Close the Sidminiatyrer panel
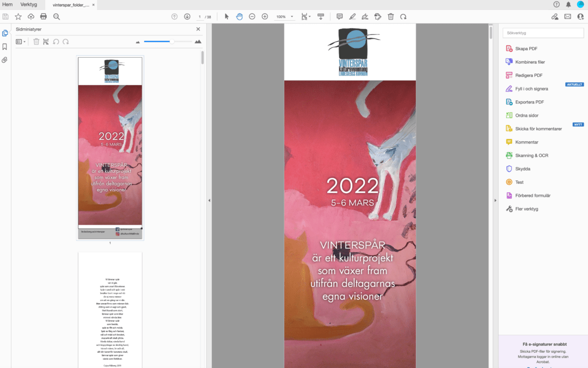Image resolution: width=588 pixels, height=368 pixels. (x=198, y=29)
